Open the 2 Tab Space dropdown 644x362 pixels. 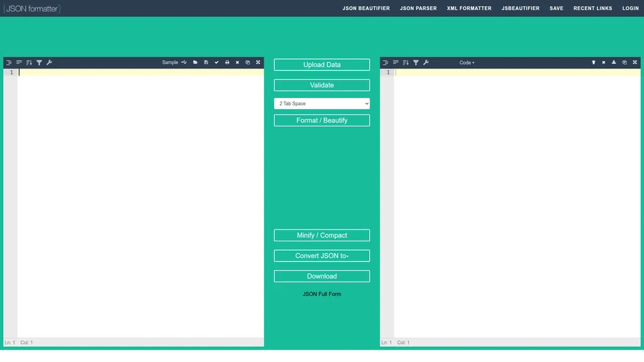tap(321, 104)
